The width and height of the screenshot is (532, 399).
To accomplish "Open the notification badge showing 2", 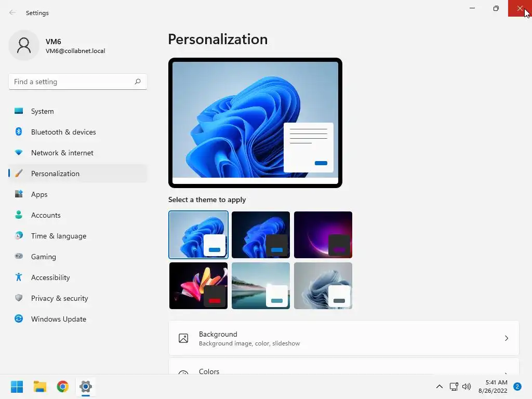I will (517, 387).
